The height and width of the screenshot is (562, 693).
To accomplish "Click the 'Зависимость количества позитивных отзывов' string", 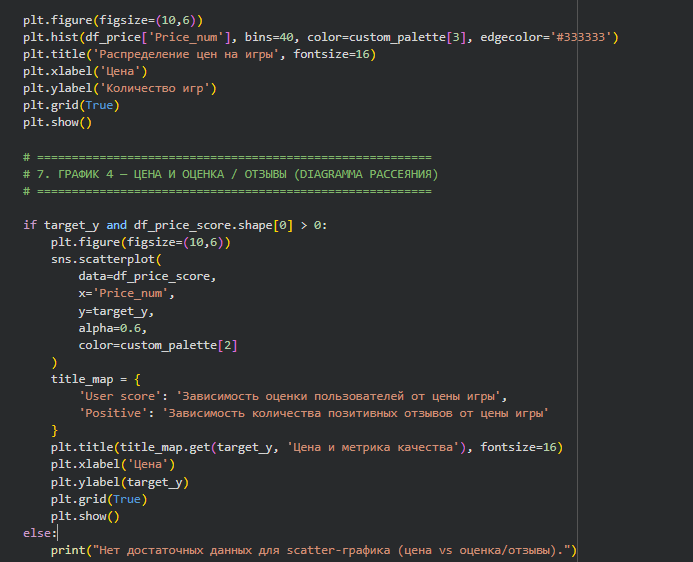I will click(355, 414).
